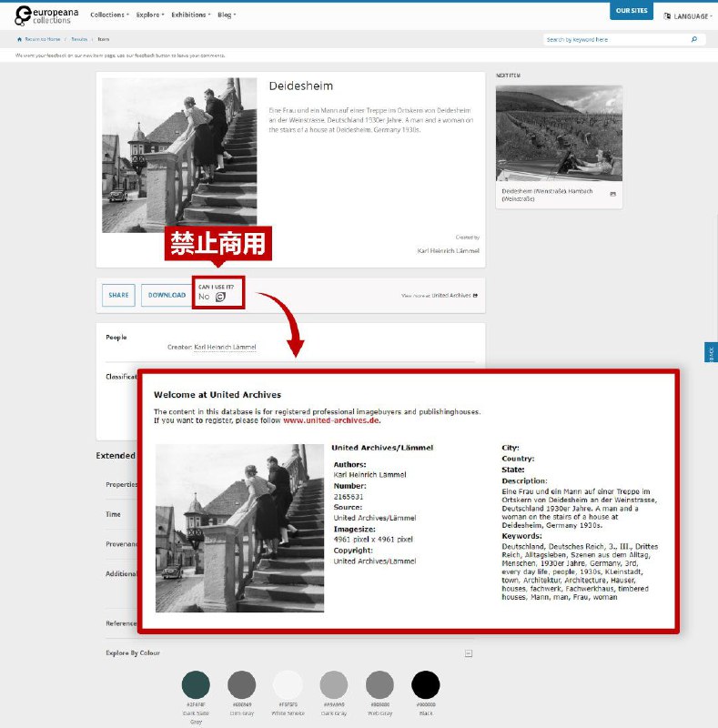Screen dimensions: 718x728
Task: Click Deidesheim (Weinstraße) Hambach caption
Action: (x=547, y=195)
